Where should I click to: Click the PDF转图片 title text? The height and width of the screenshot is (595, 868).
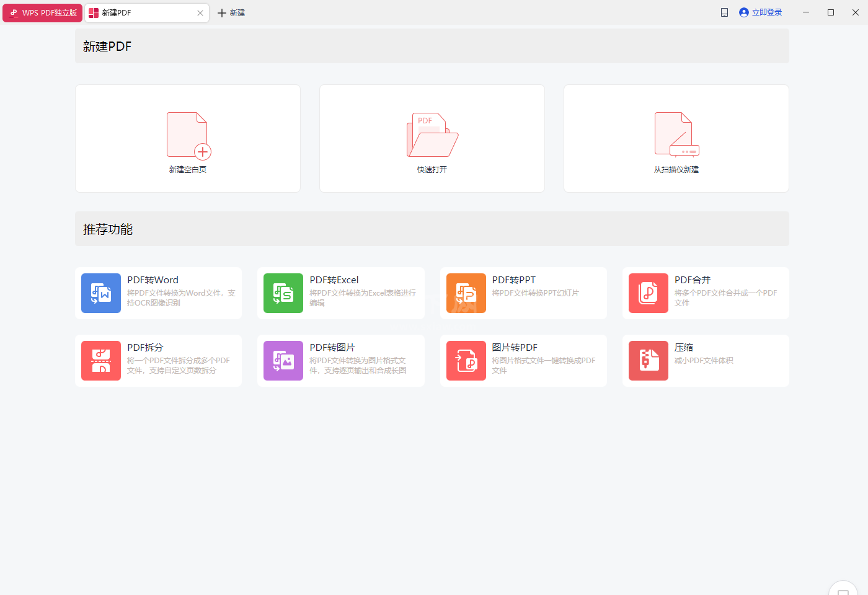pos(332,348)
